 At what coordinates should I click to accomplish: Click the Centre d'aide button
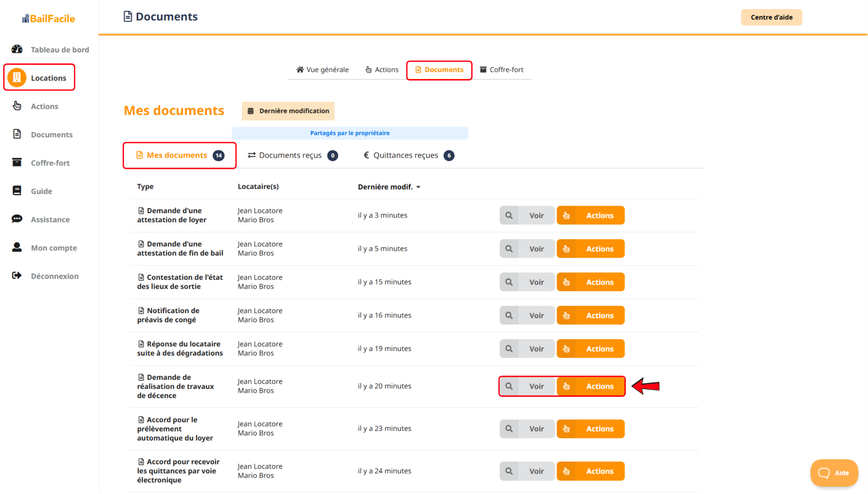coord(771,17)
